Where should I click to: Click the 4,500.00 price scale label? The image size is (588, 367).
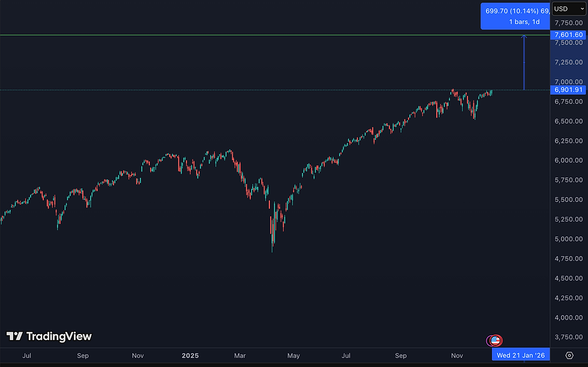coord(569,278)
